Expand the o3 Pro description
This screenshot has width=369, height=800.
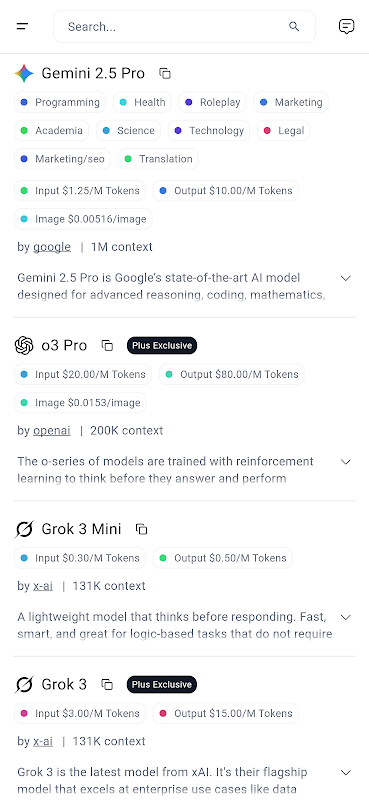pyautogui.click(x=346, y=462)
